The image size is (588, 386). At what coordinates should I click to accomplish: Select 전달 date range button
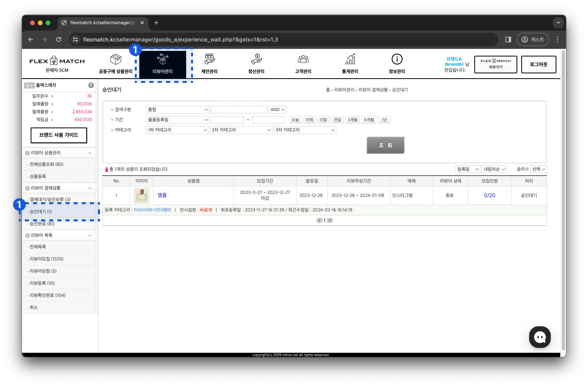pos(338,120)
